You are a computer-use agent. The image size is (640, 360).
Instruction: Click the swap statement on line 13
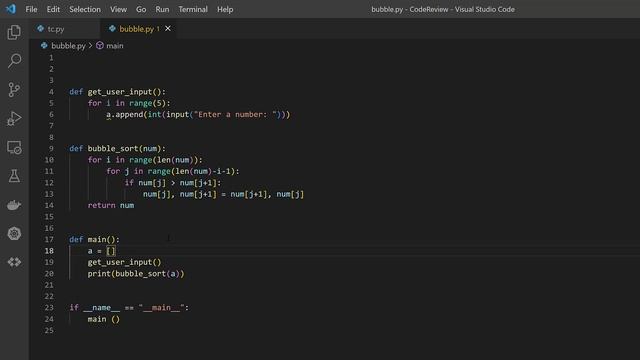[223, 194]
